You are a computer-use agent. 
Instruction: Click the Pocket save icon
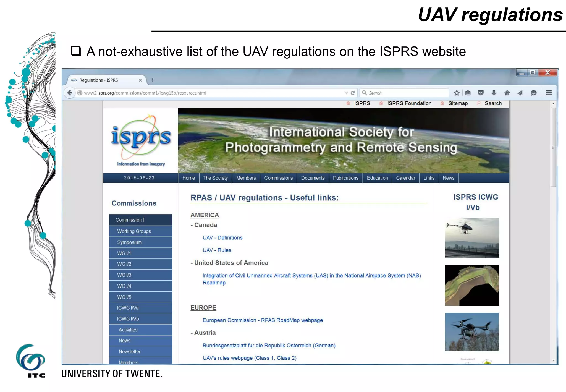[481, 93]
